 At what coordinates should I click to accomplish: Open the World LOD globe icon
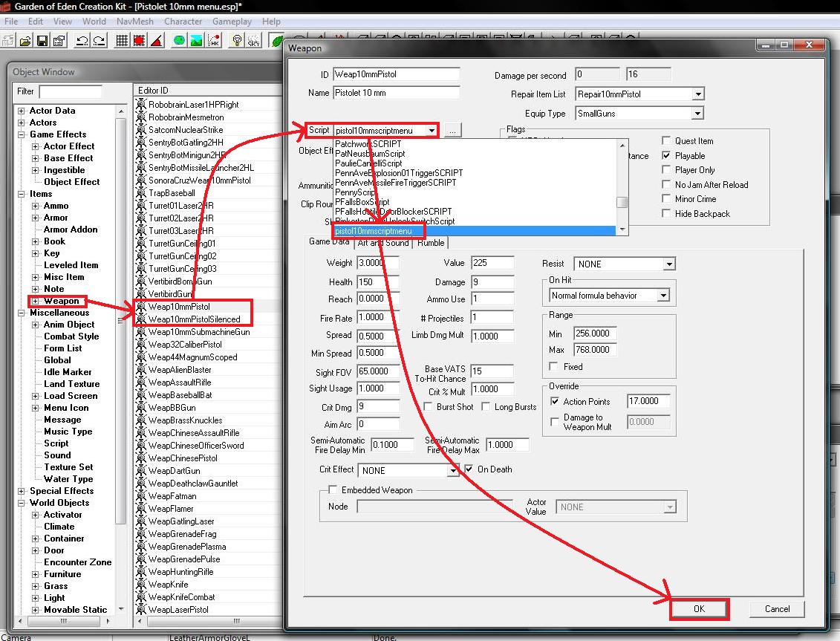179,40
